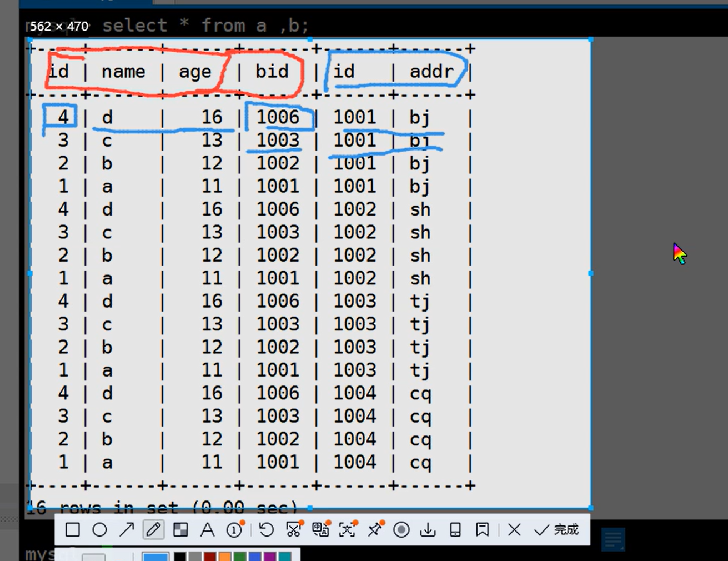728x561 pixels.
Task: Click the 'age' column header
Action: [x=195, y=73]
